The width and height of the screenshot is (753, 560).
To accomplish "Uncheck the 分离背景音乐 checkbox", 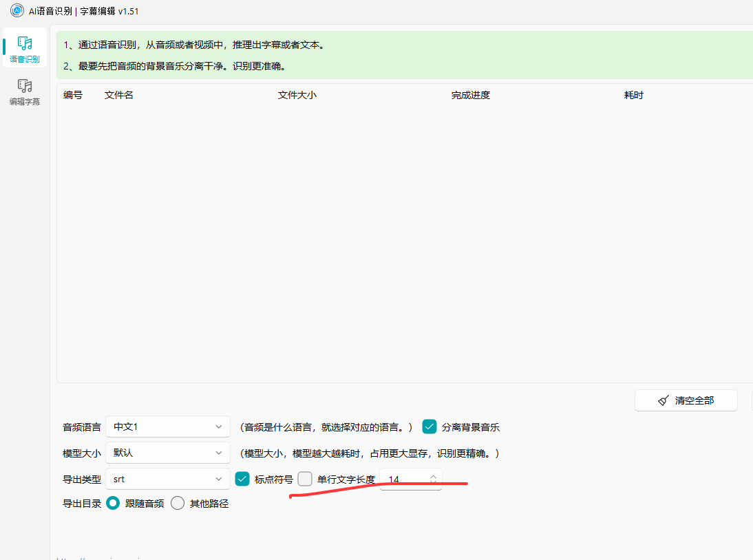I will [x=429, y=427].
